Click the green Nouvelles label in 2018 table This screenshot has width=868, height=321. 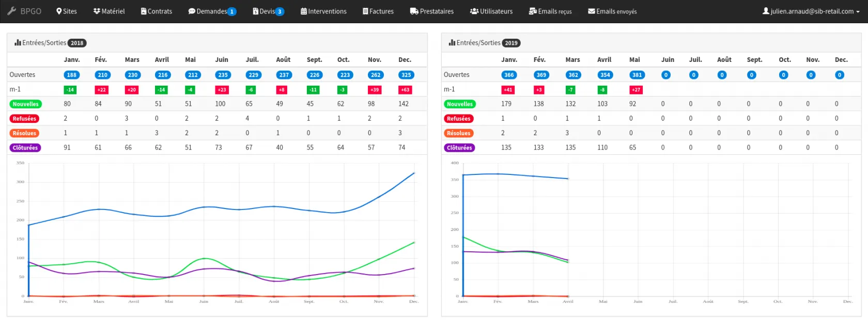[x=25, y=104]
